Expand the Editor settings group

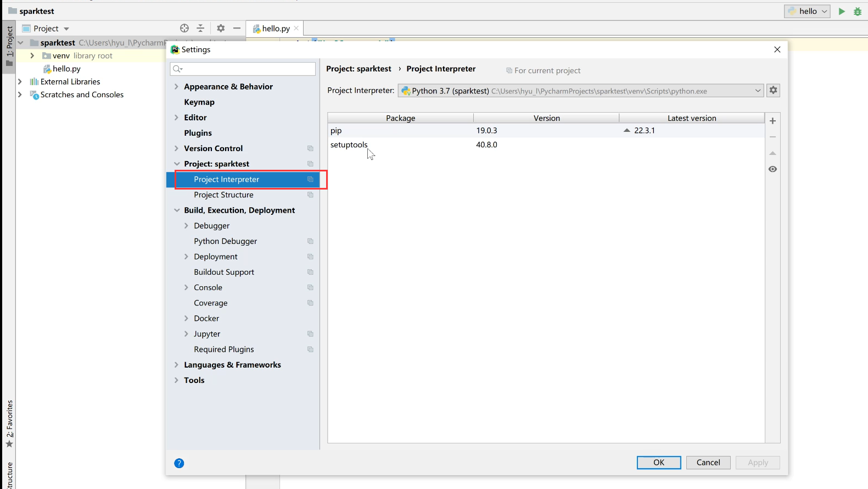click(176, 118)
